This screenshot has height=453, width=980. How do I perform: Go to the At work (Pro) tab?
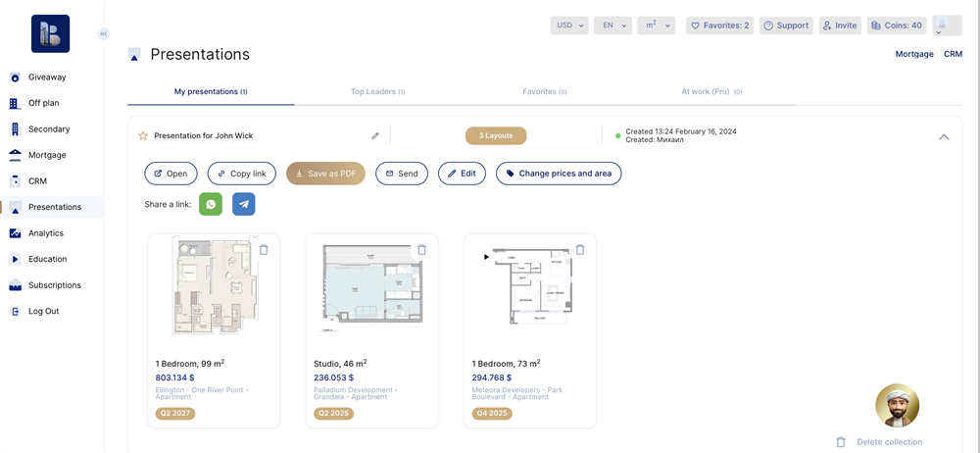tap(710, 92)
